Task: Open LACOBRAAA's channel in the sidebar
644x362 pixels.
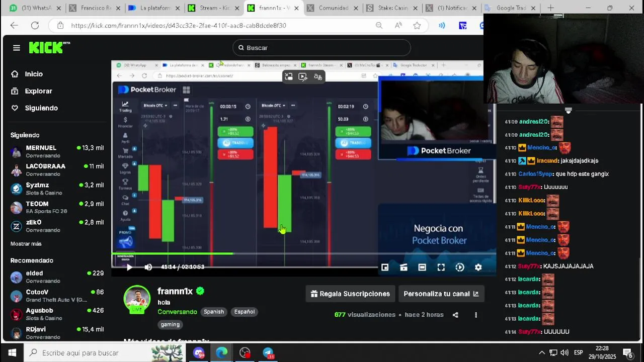Action: tap(57, 170)
